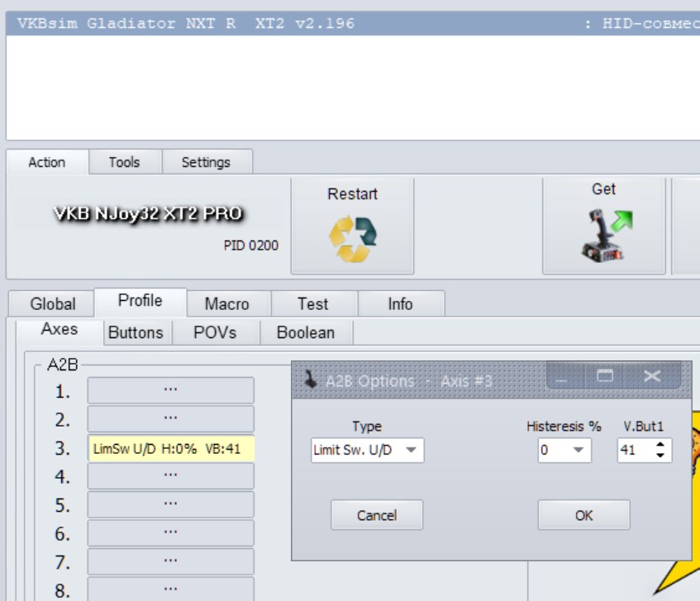Select the Boolean sub-tab

coord(306,332)
